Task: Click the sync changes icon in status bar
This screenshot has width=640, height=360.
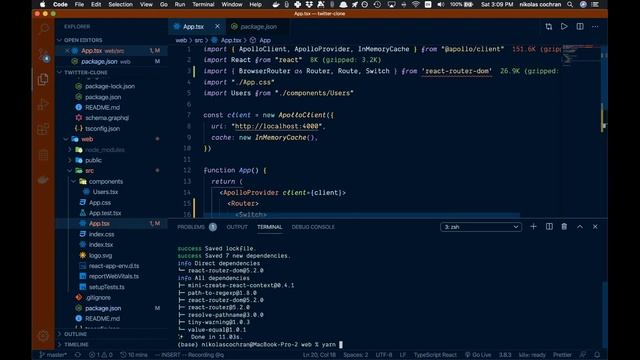Action: coord(78,355)
